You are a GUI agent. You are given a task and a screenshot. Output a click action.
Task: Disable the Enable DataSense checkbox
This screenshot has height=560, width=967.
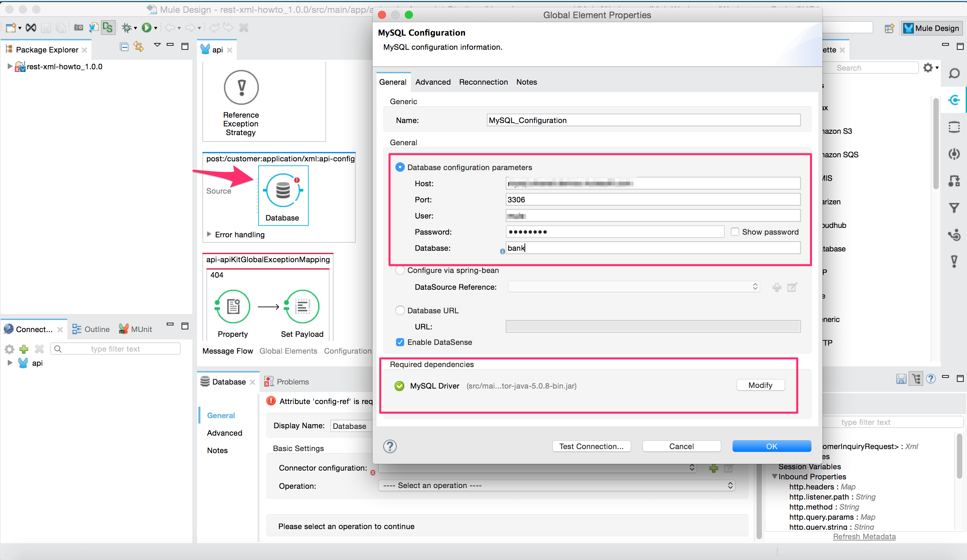click(x=400, y=342)
